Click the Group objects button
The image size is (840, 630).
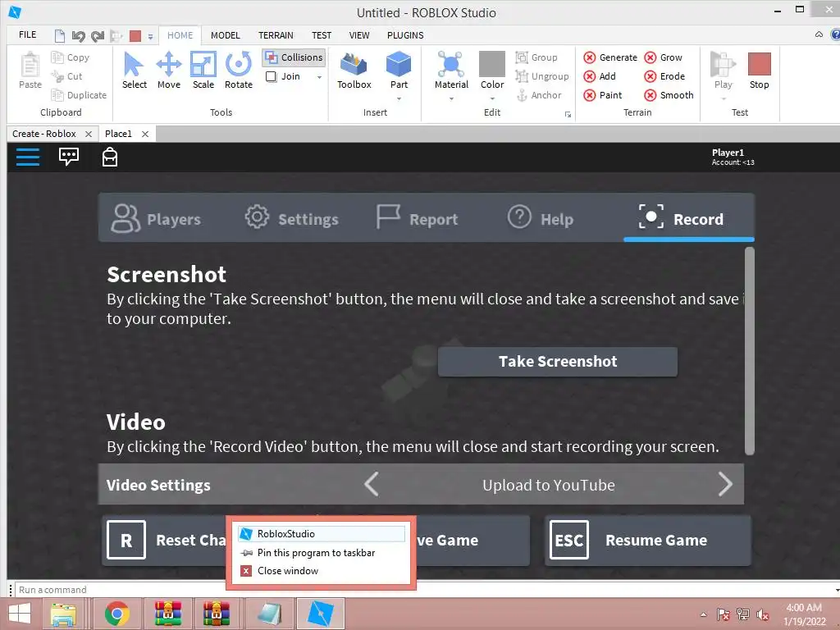(536, 57)
